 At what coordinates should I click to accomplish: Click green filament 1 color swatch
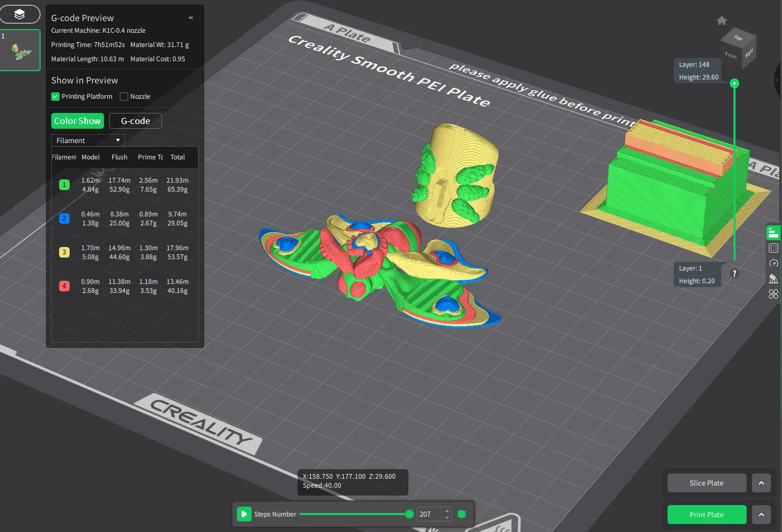pos(64,185)
